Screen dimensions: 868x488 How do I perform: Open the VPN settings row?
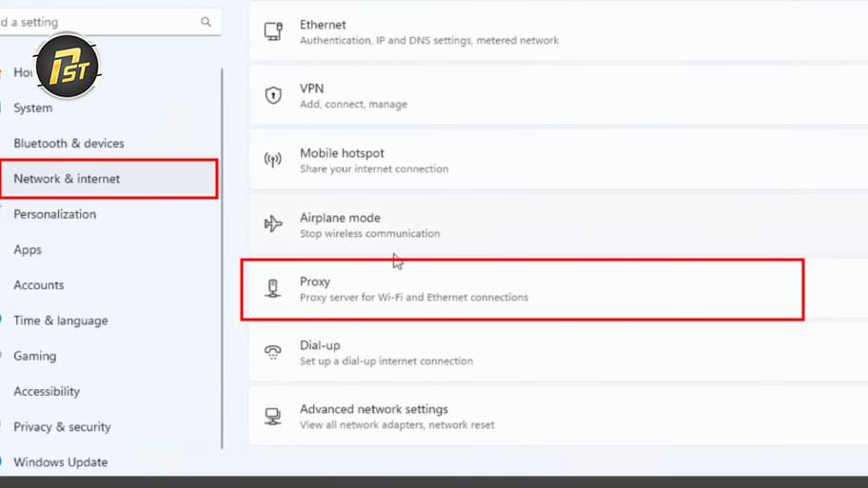tap(559, 95)
